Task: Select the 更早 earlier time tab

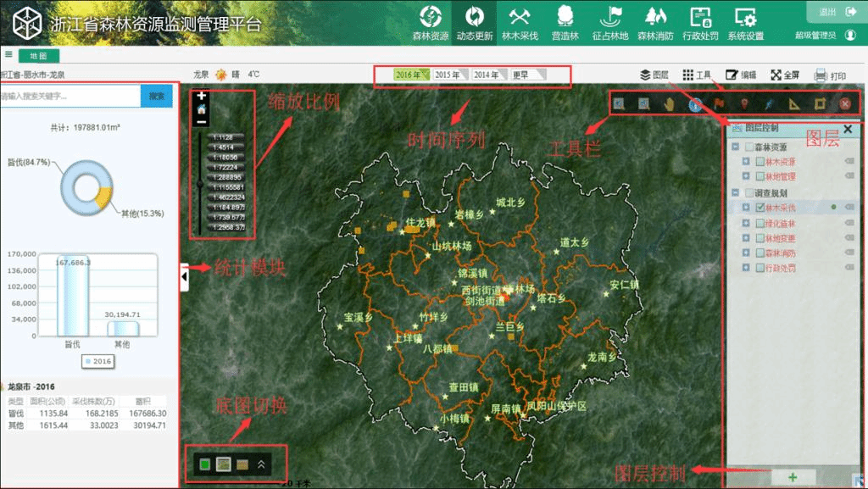Action: (x=527, y=75)
